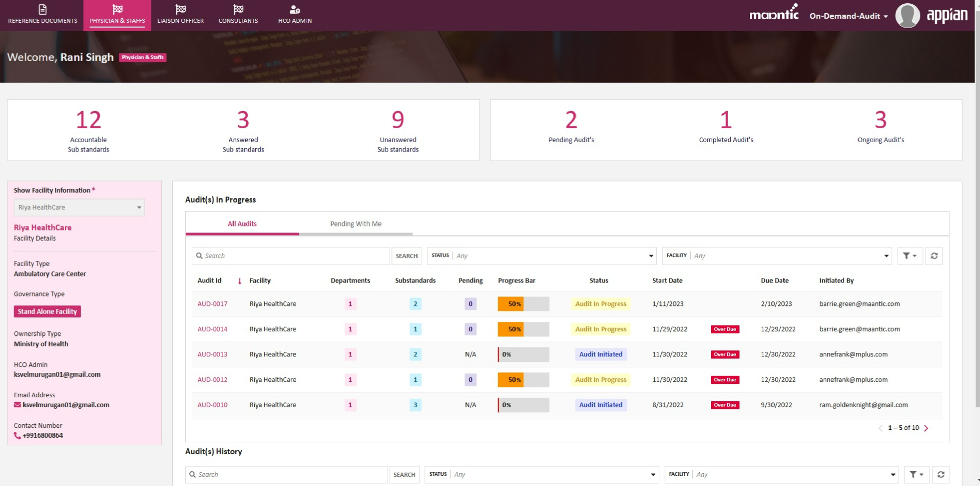This screenshot has width=980, height=486.
Task: Click the Liaison Officer flag icon
Action: [x=180, y=9]
